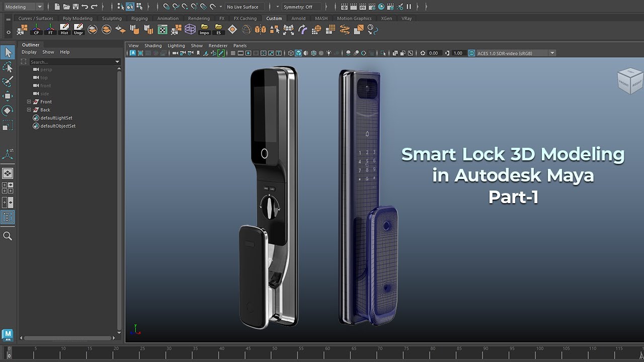Select the Scale tool in left toolbox
Viewport: 644px width, 362px height.
click(8, 125)
